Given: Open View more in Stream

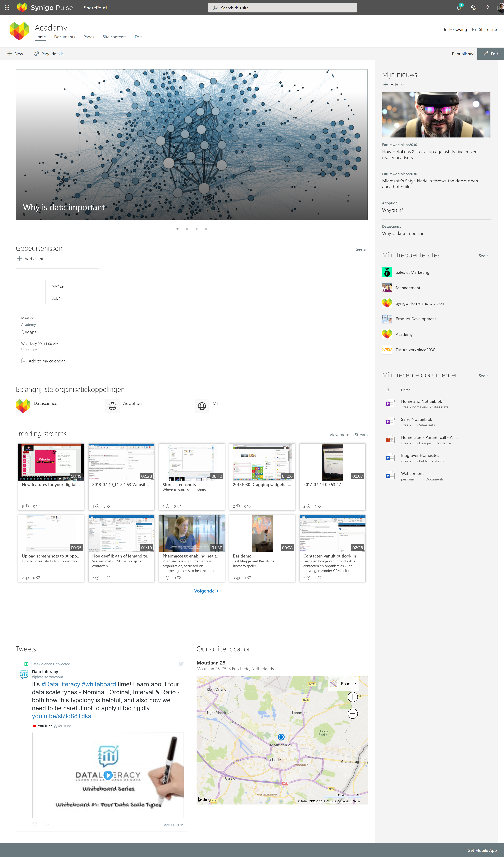Looking at the screenshot, I should coord(348,435).
